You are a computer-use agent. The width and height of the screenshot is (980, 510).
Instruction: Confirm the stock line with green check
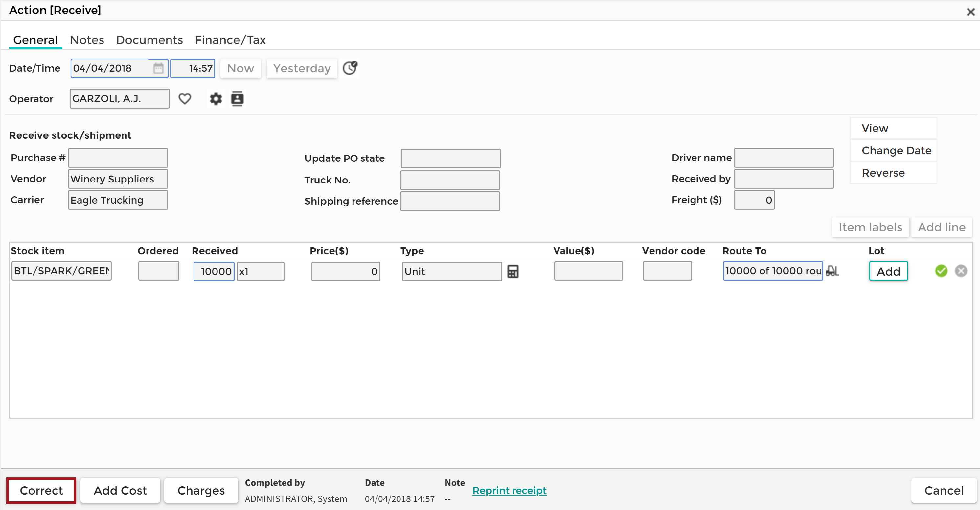pos(941,271)
